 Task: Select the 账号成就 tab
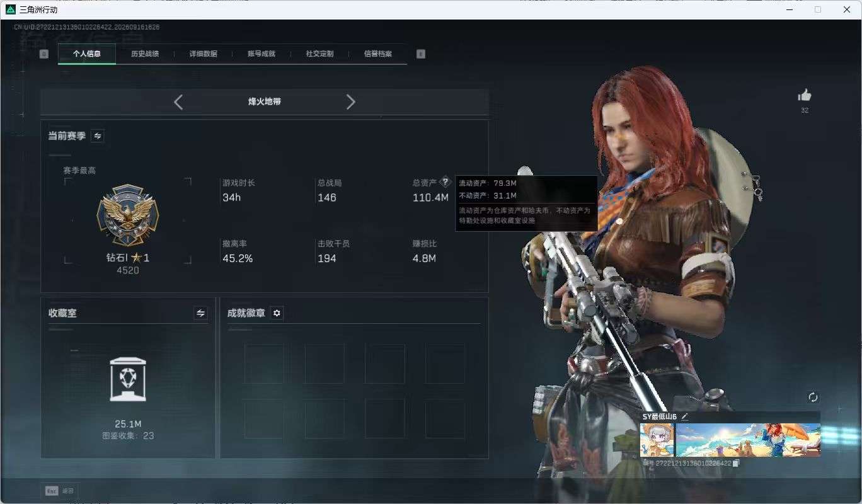(261, 54)
